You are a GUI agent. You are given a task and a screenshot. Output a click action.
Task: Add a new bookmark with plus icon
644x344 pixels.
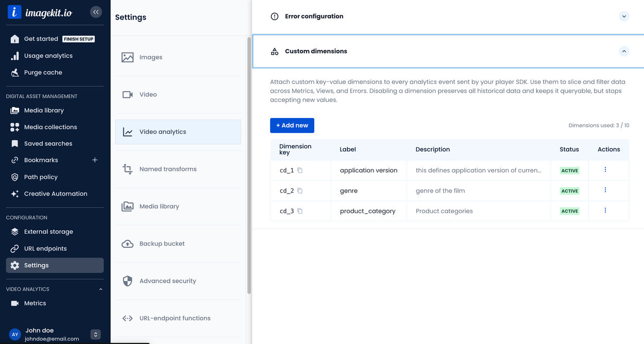pyautogui.click(x=95, y=160)
